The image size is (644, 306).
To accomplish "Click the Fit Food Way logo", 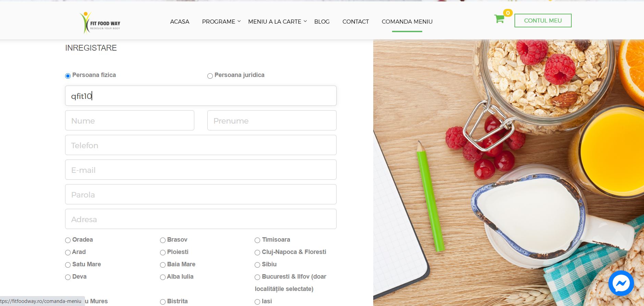I will click(x=100, y=23).
